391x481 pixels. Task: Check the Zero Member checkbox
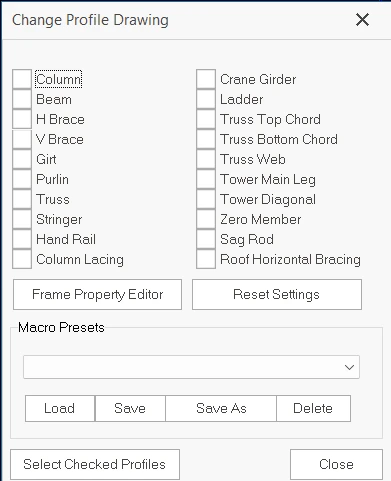click(206, 219)
